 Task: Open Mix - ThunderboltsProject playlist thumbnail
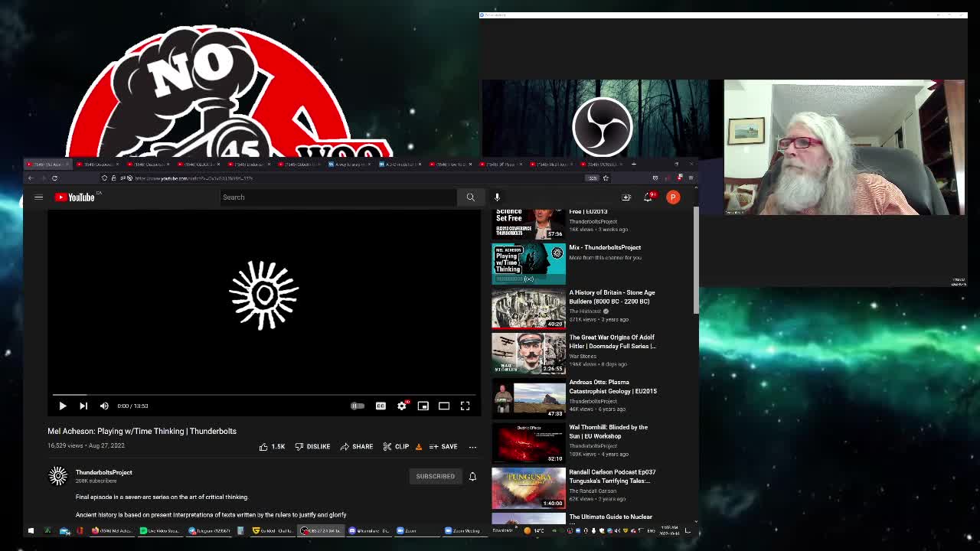pyautogui.click(x=528, y=264)
